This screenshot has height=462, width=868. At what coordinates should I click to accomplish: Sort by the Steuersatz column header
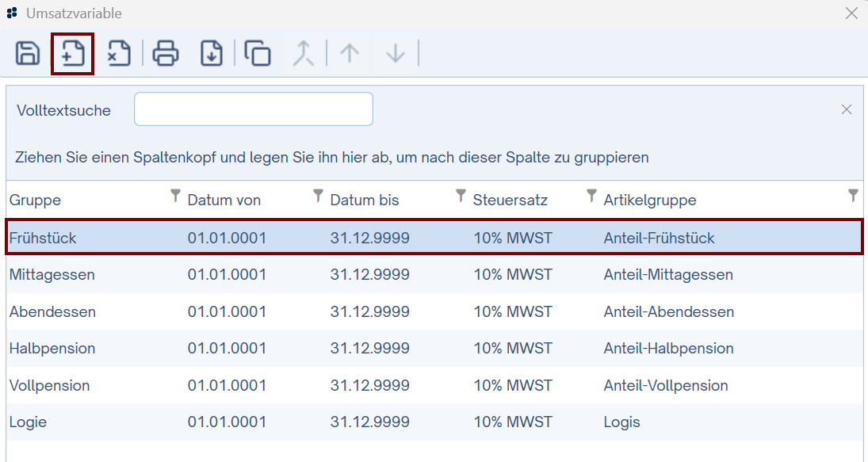tap(510, 200)
